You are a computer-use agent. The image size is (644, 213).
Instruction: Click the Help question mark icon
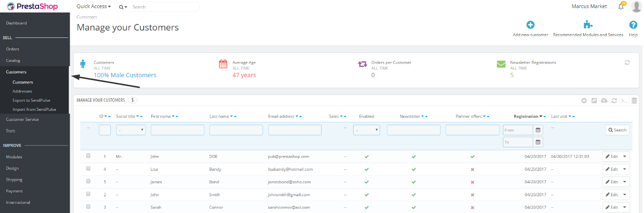click(x=633, y=25)
